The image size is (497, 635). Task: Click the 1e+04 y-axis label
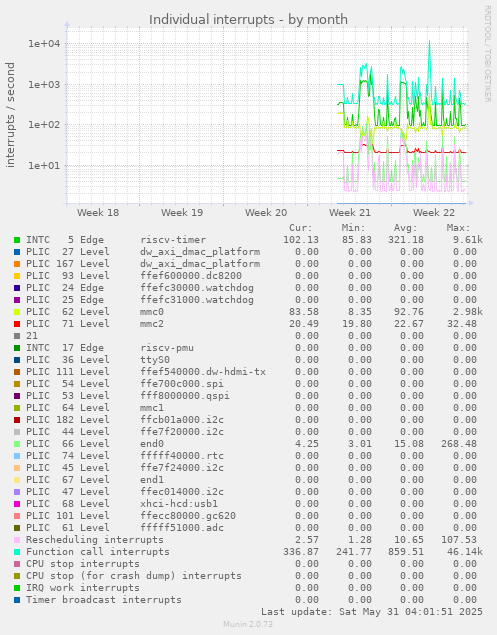point(44,43)
